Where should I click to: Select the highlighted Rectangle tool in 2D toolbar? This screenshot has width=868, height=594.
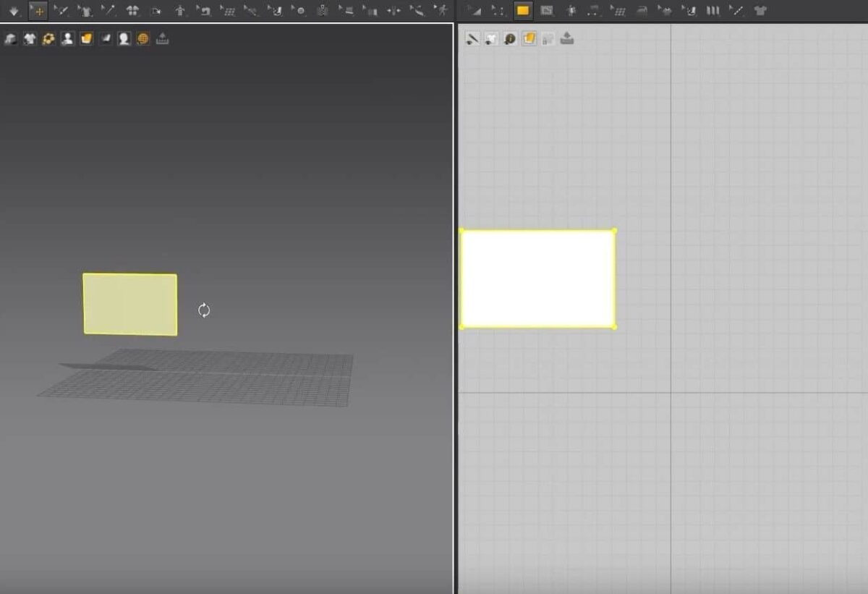[523, 11]
